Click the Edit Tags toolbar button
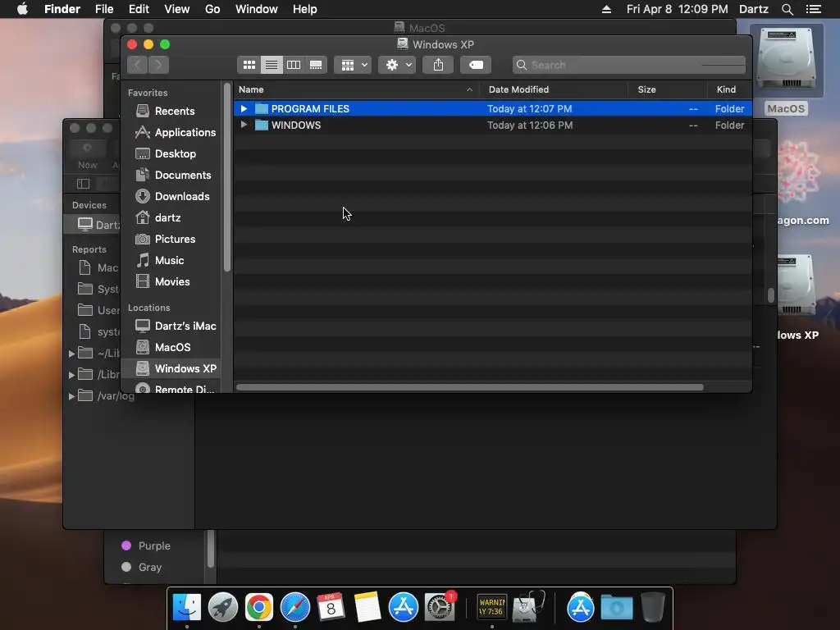 (476, 65)
